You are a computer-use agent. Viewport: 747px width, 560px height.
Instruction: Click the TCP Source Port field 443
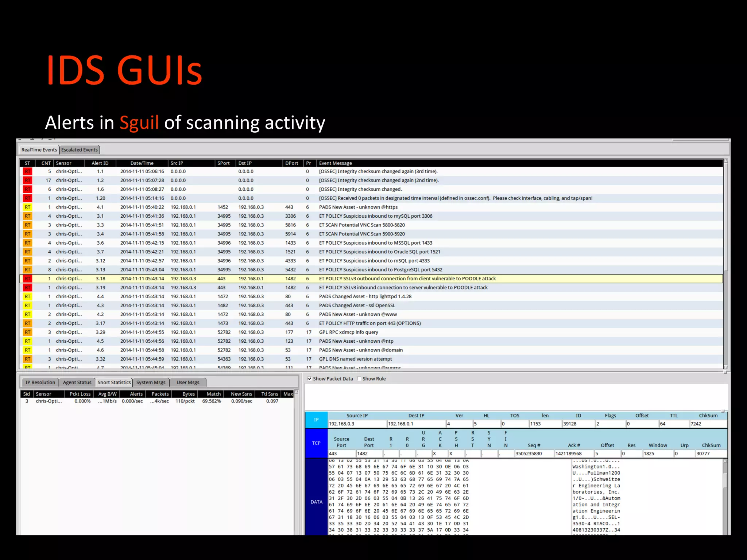click(342, 454)
